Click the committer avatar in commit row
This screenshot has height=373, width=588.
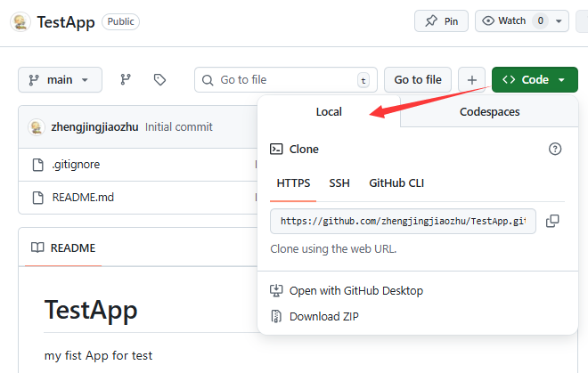[x=37, y=127]
